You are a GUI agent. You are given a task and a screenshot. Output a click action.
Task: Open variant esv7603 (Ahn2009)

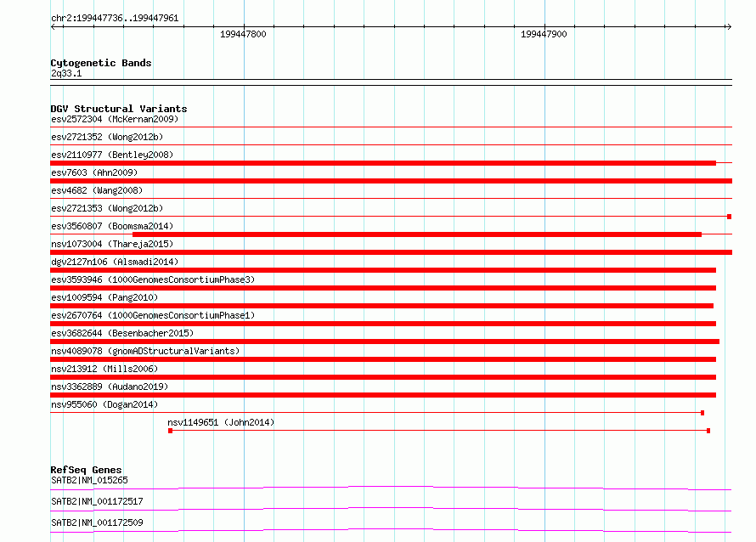(x=94, y=172)
